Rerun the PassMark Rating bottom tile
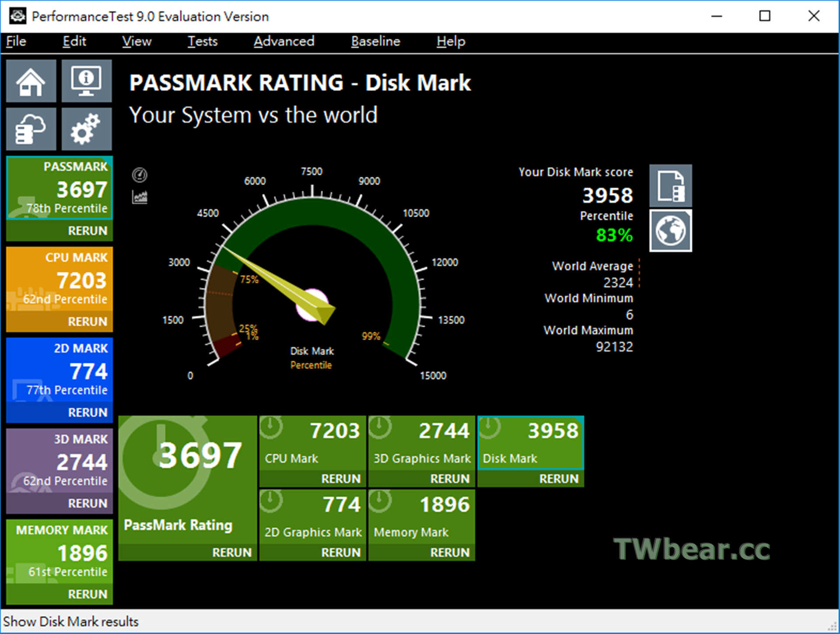This screenshot has height=634, width=840. point(231,553)
